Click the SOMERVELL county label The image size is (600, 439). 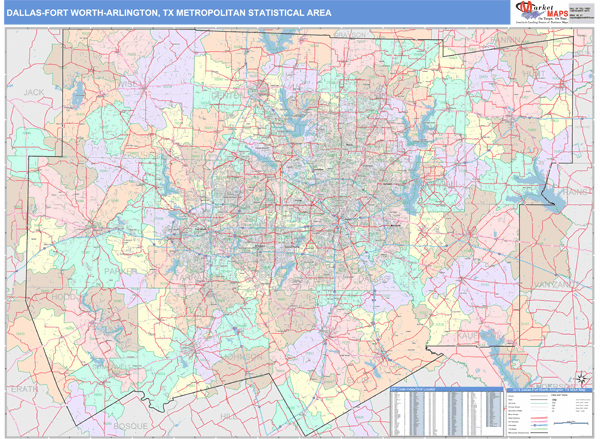(112, 366)
